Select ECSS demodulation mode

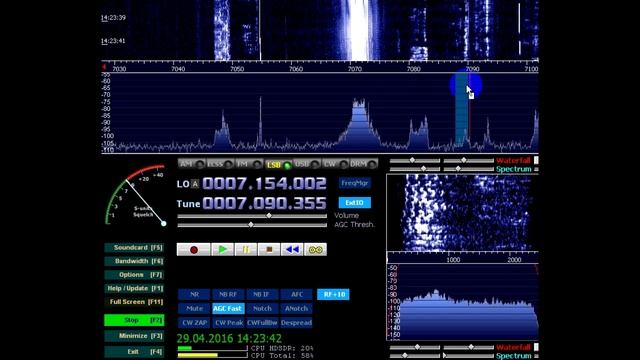point(220,164)
